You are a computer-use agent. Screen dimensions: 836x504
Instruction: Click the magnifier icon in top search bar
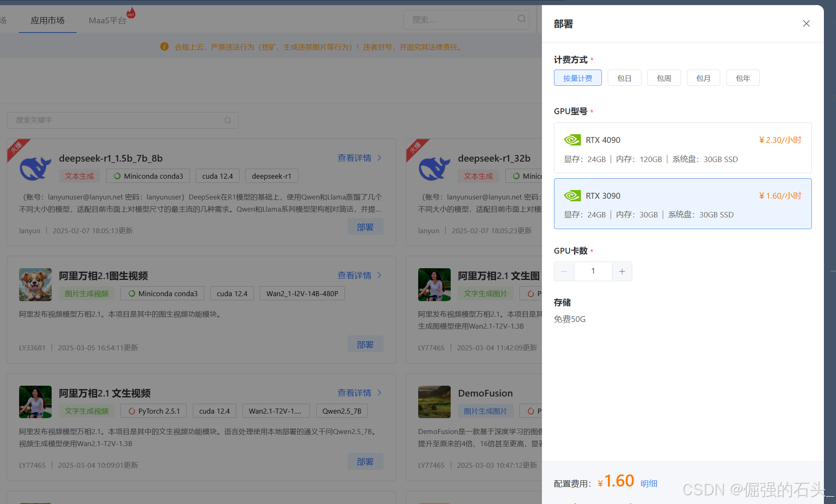click(x=521, y=19)
